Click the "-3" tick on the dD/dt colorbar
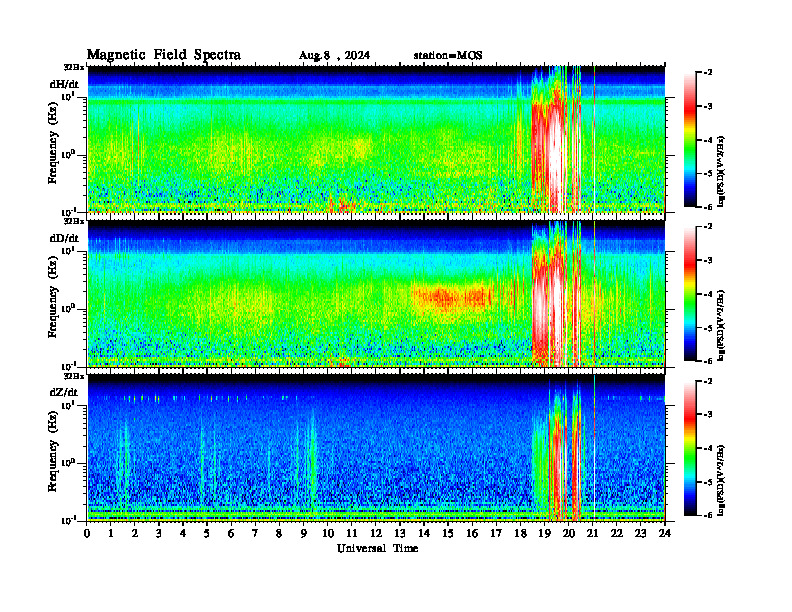 [709, 261]
